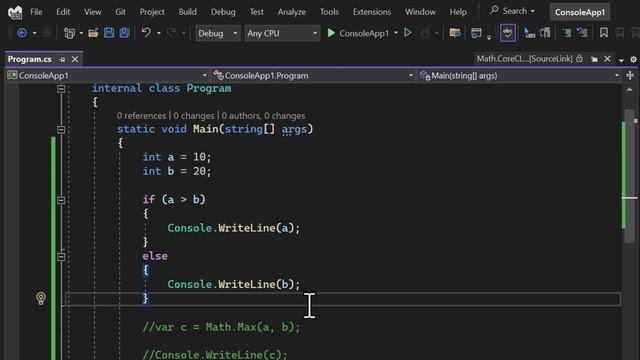The image size is (640, 360).
Task: Open the Debug menu
Action: coord(223,12)
